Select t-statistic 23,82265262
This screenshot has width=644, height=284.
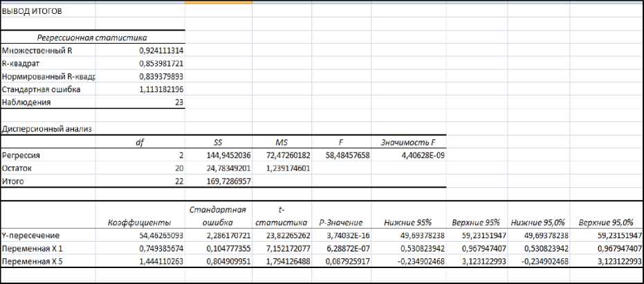(x=288, y=236)
